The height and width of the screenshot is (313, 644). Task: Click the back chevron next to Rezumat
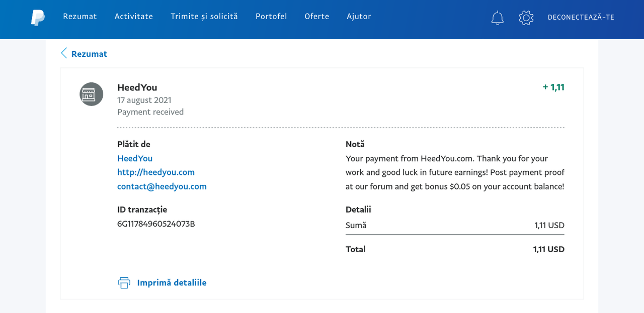pos(64,53)
